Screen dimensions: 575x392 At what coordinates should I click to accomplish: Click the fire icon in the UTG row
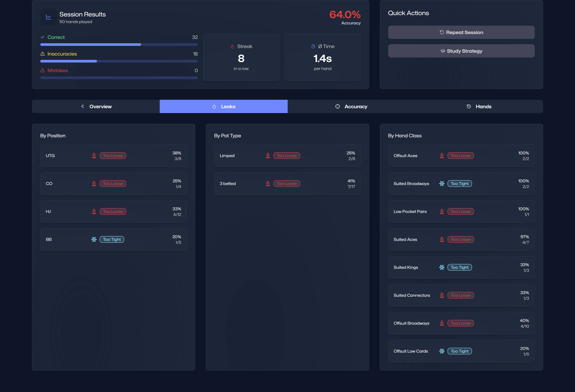point(94,156)
